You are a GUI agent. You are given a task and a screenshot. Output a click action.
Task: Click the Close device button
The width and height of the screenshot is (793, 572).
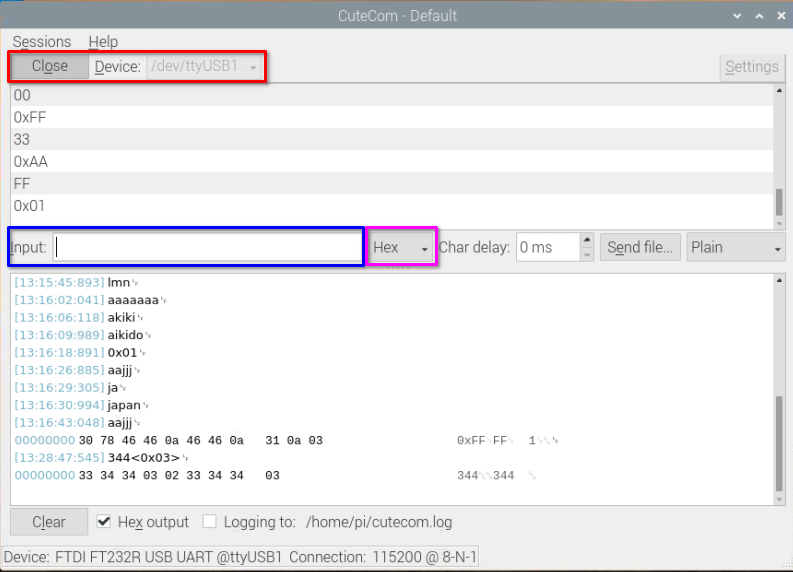(50, 66)
